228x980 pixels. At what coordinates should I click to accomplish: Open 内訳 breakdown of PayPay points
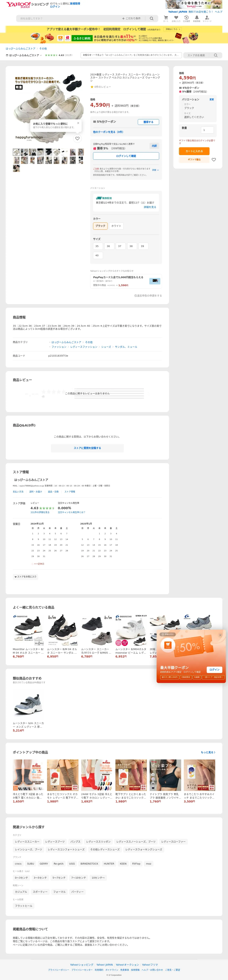click(154, 146)
